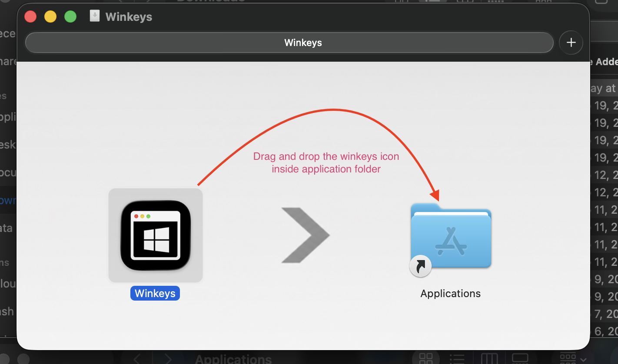Select the Applications folder shortcut icon
Screen dimensions: 618x364
[x=451, y=239]
